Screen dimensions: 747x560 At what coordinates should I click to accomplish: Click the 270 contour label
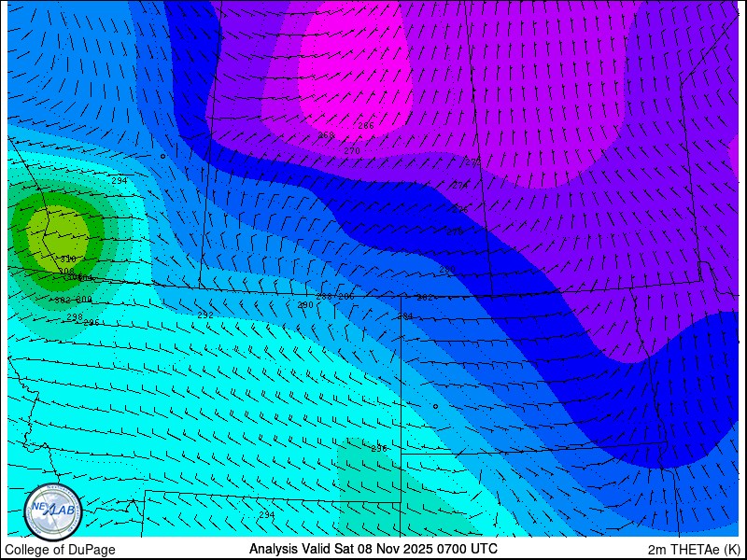352,151
